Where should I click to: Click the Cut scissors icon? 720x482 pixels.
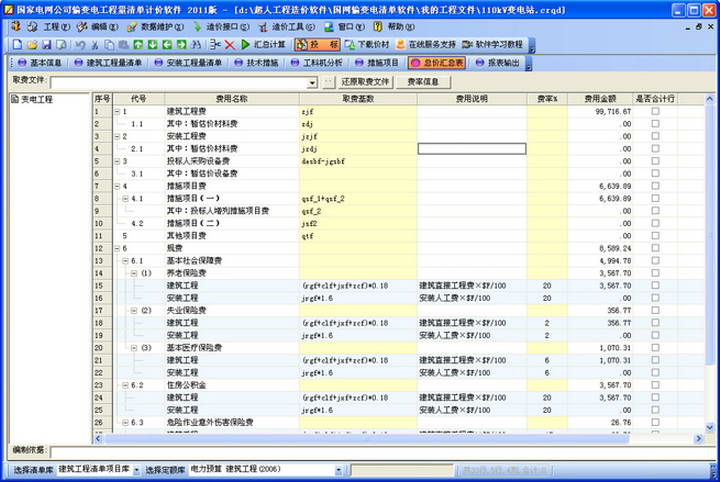[x=95, y=45]
